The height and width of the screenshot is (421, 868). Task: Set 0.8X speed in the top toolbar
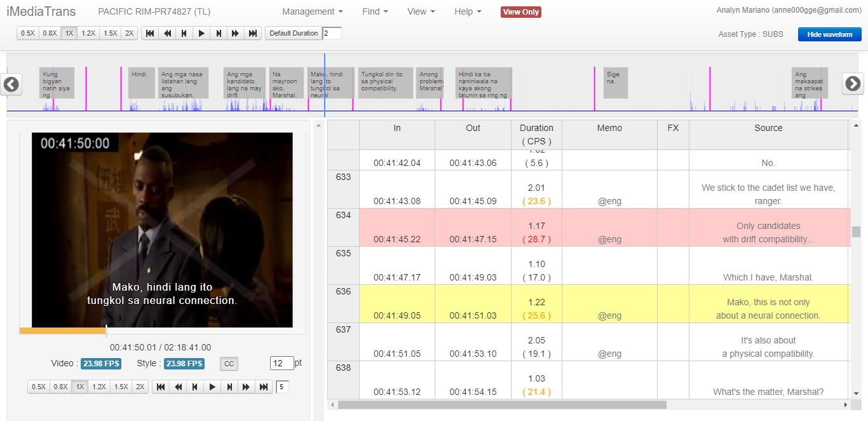tap(50, 33)
